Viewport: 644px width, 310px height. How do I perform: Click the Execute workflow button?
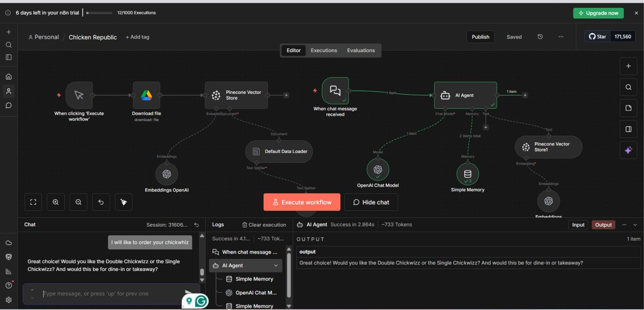(302, 202)
